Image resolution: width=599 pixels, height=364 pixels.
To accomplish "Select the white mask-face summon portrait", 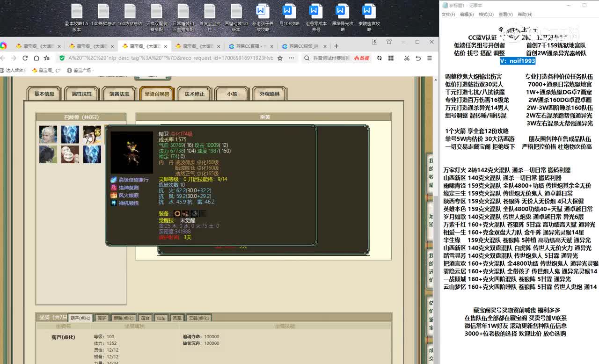I will (x=70, y=154).
